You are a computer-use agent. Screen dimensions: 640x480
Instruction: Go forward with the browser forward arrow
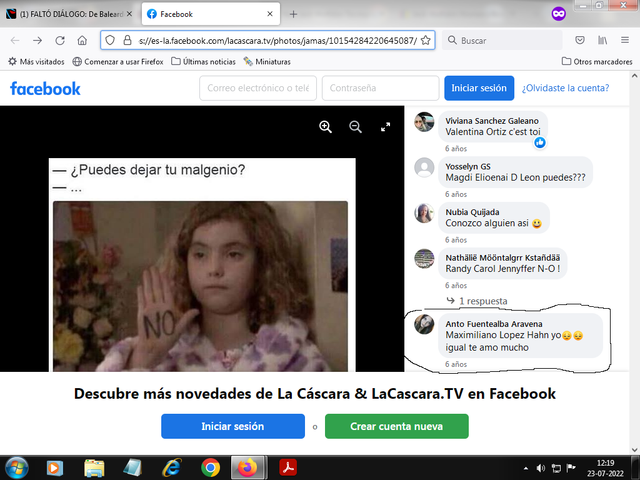pos(38,40)
